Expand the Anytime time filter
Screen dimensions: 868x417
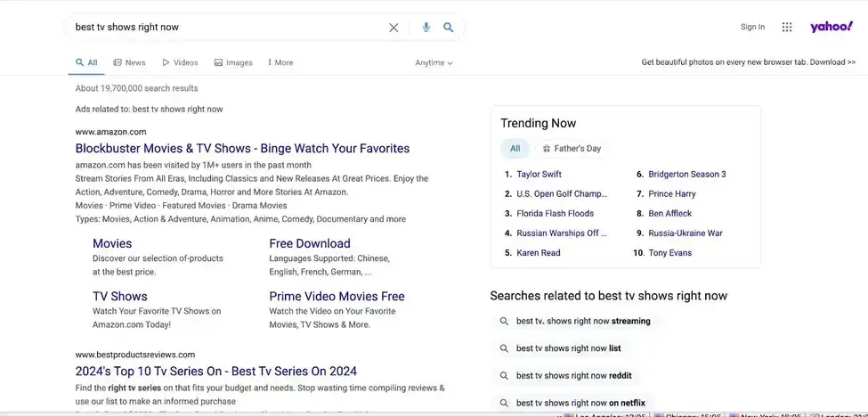click(x=434, y=63)
